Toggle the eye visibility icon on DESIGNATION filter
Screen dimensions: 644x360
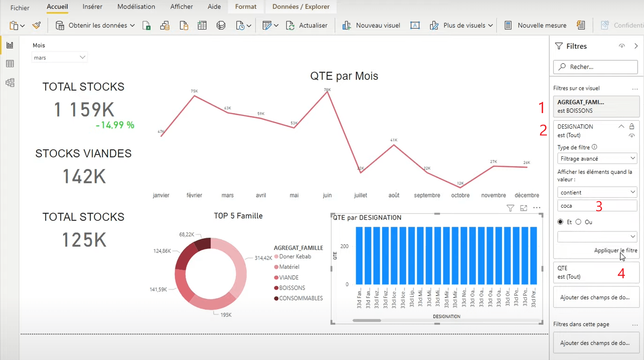pyautogui.click(x=632, y=135)
